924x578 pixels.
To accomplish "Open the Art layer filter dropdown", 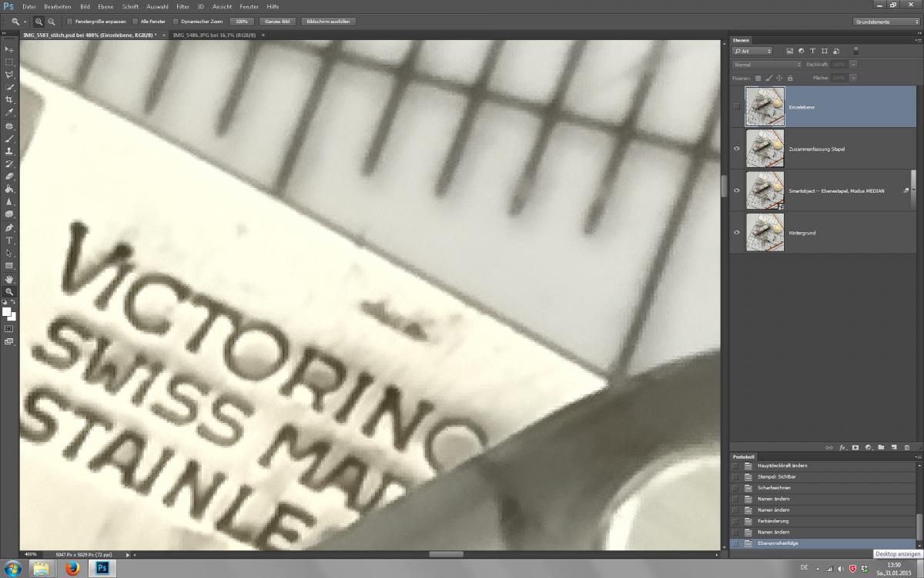I will pos(752,51).
